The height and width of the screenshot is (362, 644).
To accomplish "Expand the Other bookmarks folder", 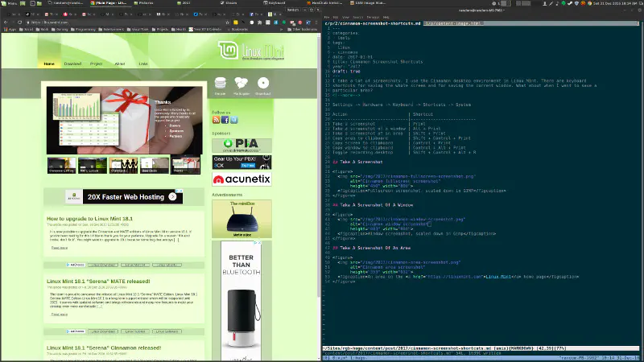I will click(303, 29).
